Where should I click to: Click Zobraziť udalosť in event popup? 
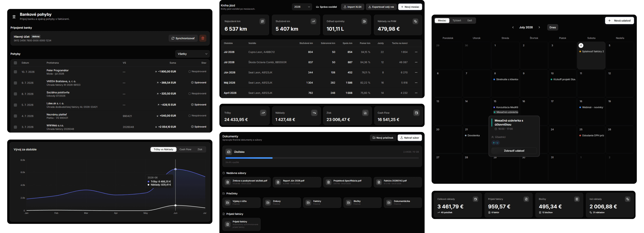514,151
